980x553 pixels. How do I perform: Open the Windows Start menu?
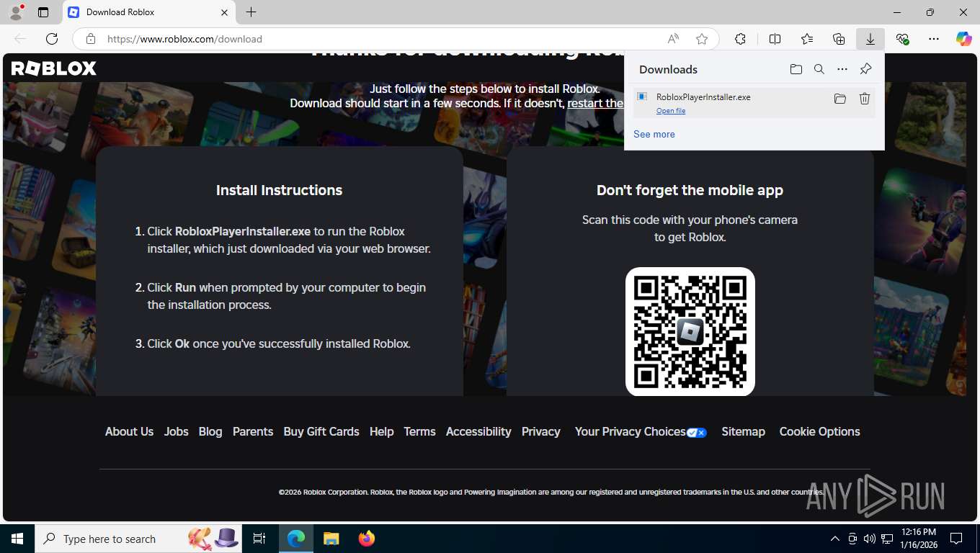[x=17, y=539]
